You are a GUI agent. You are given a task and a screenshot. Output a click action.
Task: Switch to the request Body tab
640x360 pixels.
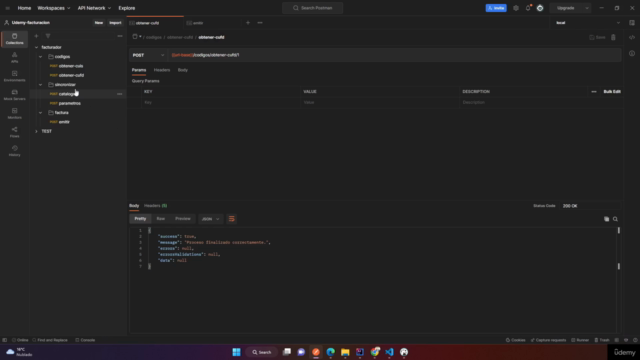(x=182, y=70)
